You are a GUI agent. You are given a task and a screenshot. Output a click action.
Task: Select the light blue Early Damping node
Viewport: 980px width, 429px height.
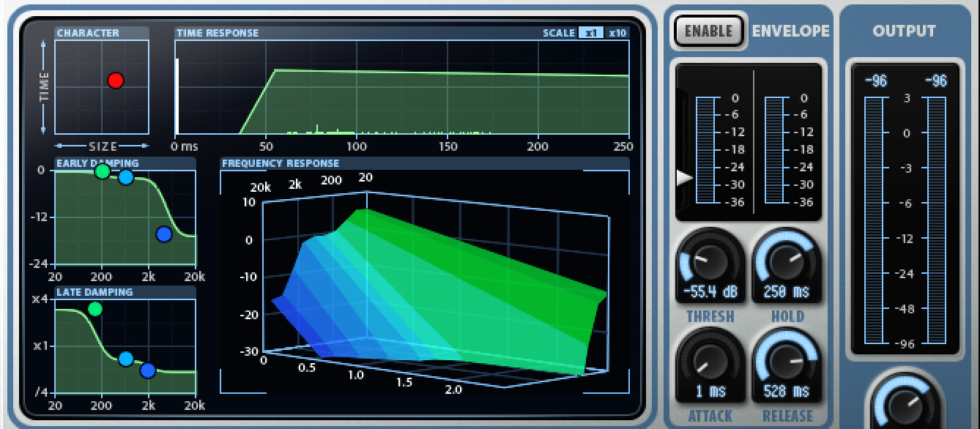[x=126, y=177]
